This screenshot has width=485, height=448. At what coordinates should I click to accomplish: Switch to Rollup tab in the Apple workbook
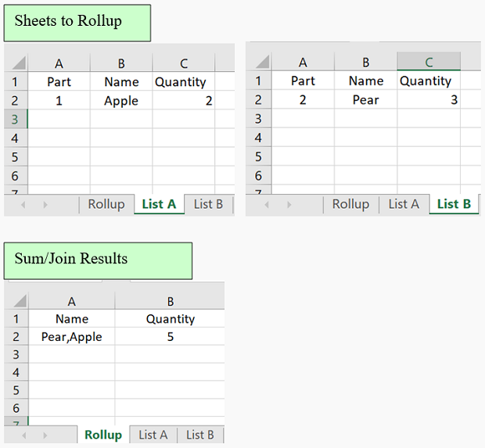(x=106, y=204)
